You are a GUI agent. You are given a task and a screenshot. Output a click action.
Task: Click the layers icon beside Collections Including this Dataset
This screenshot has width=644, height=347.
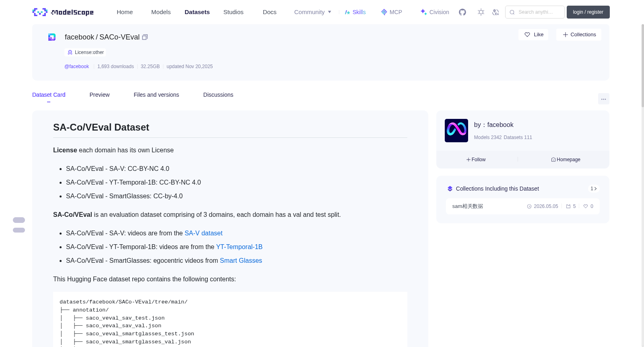450,189
